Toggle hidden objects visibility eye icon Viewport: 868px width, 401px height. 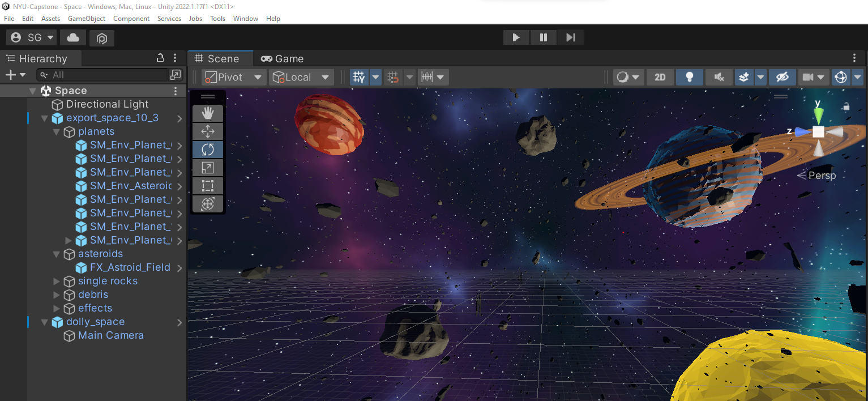(x=782, y=77)
